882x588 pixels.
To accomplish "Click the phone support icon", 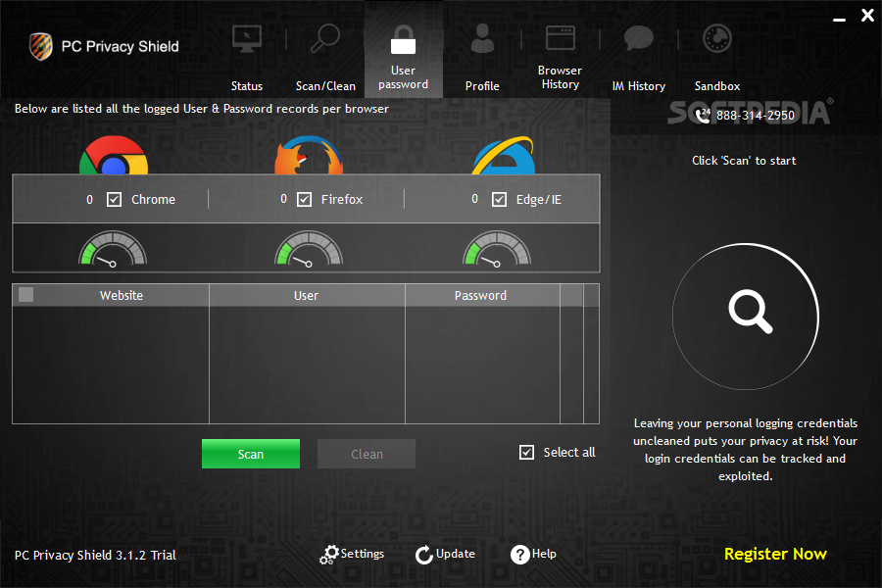I will click(703, 116).
